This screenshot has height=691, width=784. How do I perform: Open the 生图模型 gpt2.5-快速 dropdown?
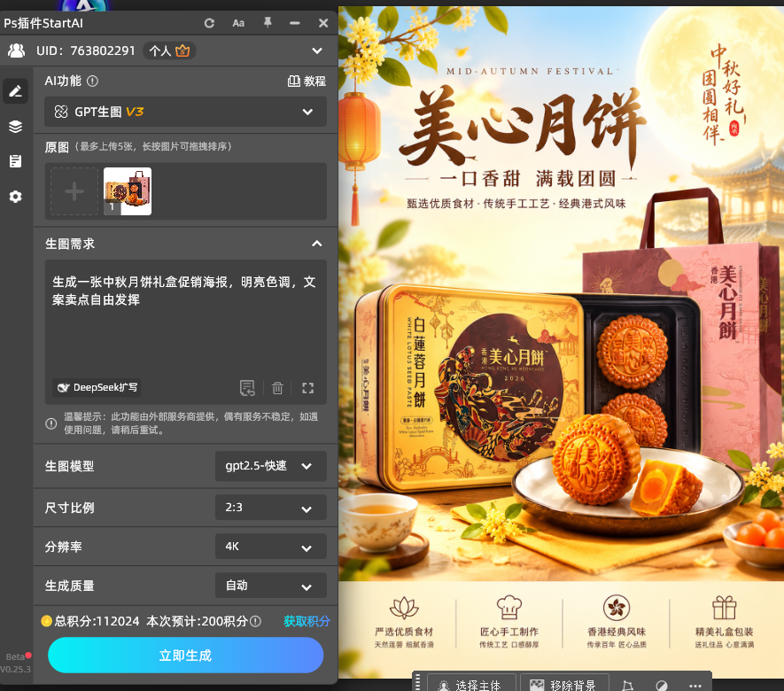pos(270,466)
